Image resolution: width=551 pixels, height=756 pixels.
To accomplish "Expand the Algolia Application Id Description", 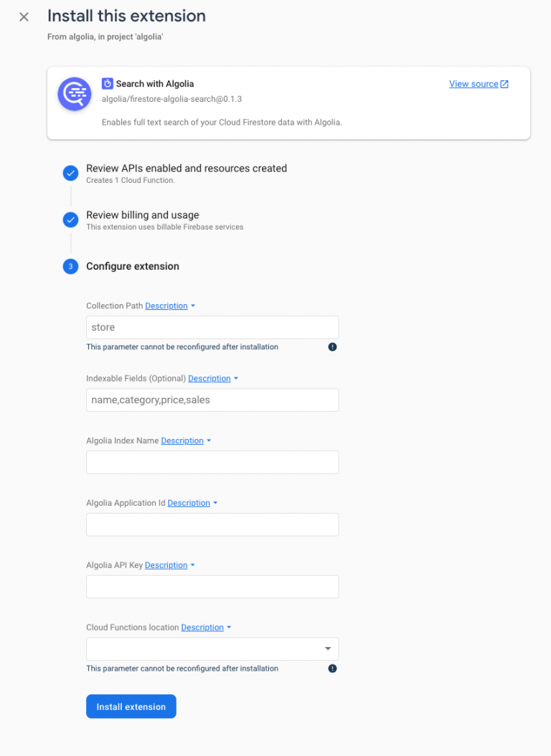I will click(x=192, y=504).
